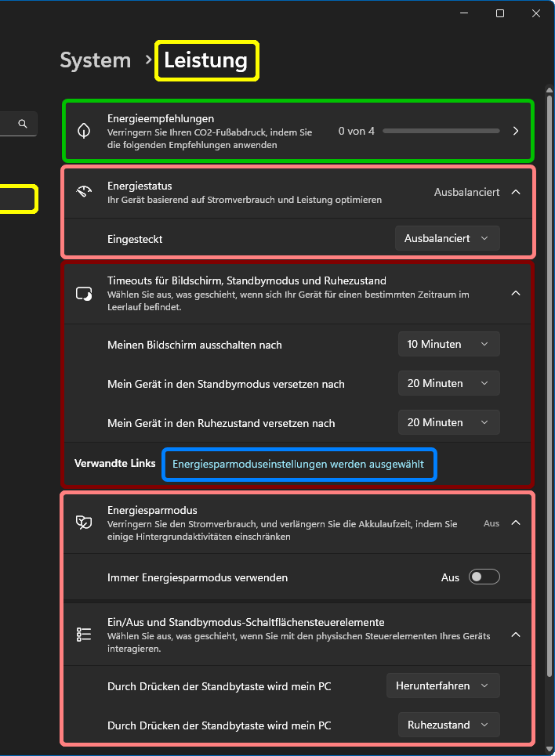Go to System in the breadcrumb
Screen dimensions: 555x756
pyautogui.click(x=96, y=60)
